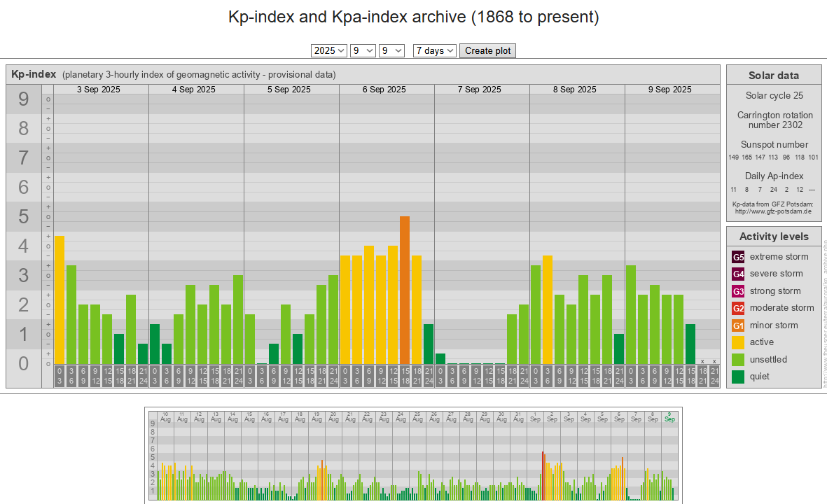Click the dark green quiet swatch
The height and width of the screenshot is (504, 827).
pyautogui.click(x=738, y=377)
